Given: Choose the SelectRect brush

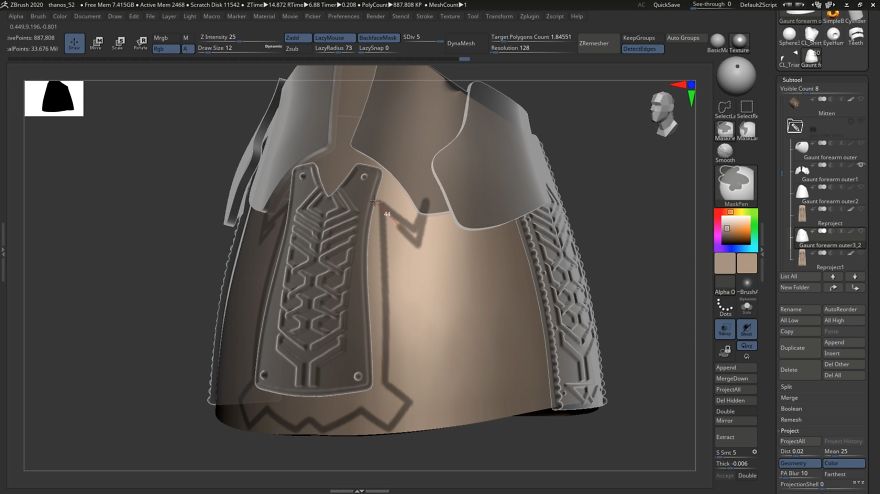Looking at the screenshot, I should [746, 108].
